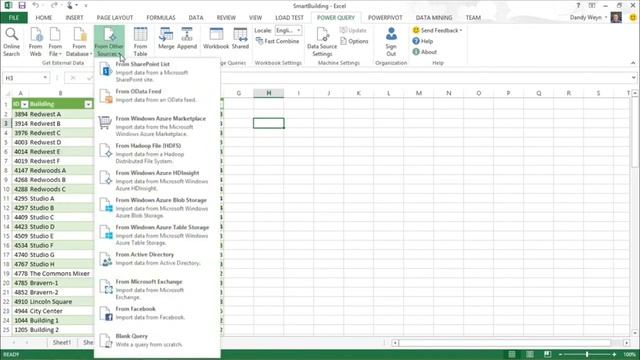
Task: Click the Name Box field
Action: click(22, 78)
